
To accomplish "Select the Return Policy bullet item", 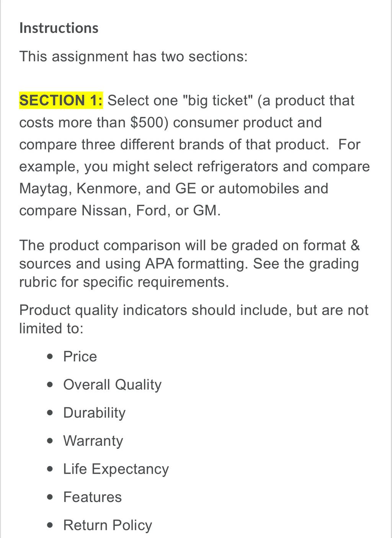I will tap(108, 525).
